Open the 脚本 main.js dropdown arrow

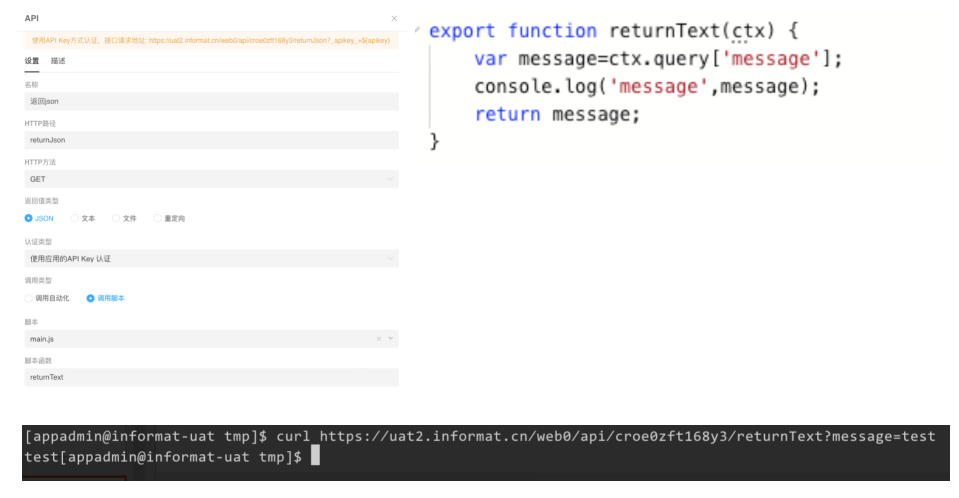[391, 339]
